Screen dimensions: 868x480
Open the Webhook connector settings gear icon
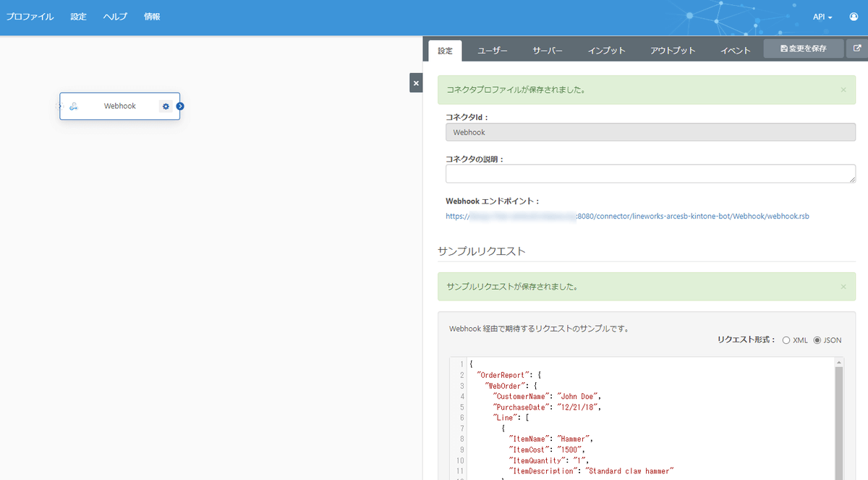(x=166, y=106)
